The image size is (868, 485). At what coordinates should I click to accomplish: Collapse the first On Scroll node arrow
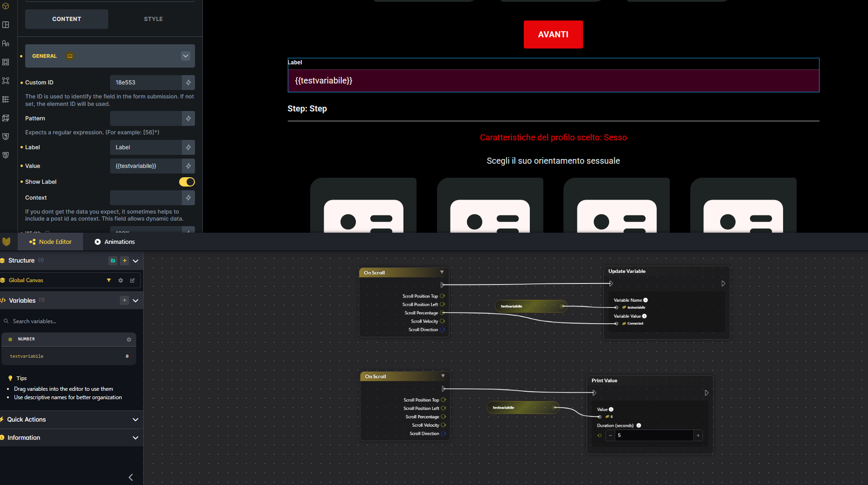click(x=442, y=272)
